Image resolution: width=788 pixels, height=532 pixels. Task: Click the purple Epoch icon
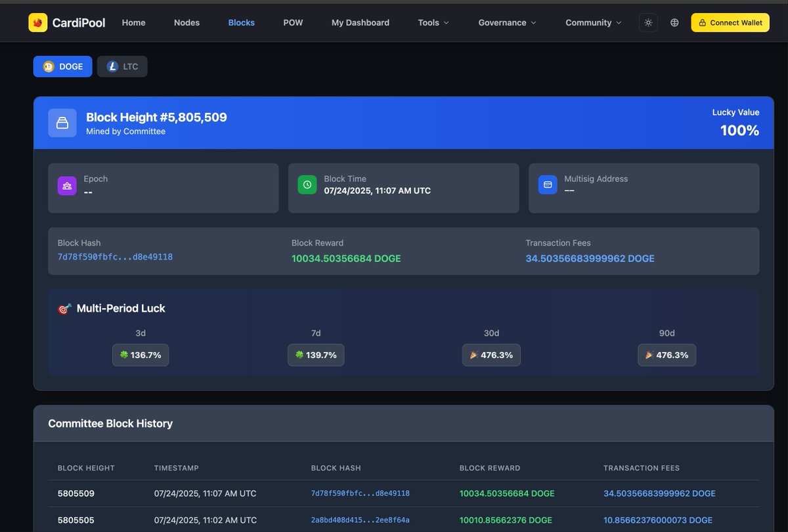pyautogui.click(x=67, y=185)
